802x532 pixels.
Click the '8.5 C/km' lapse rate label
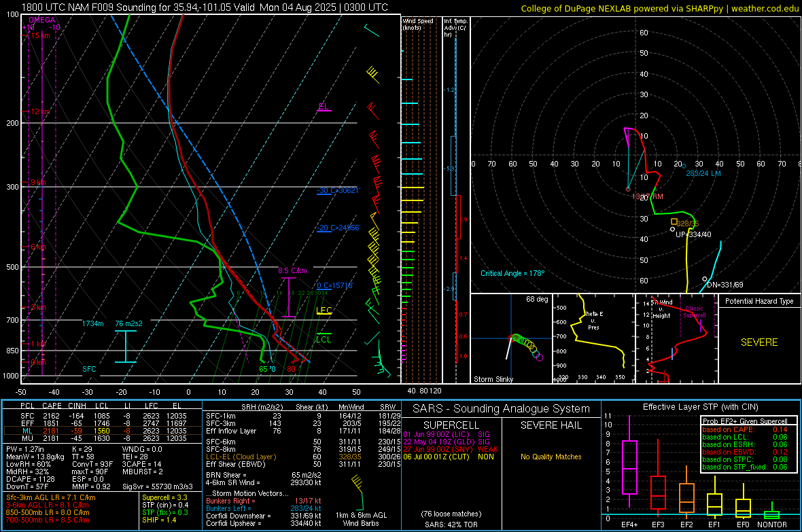coord(292,270)
